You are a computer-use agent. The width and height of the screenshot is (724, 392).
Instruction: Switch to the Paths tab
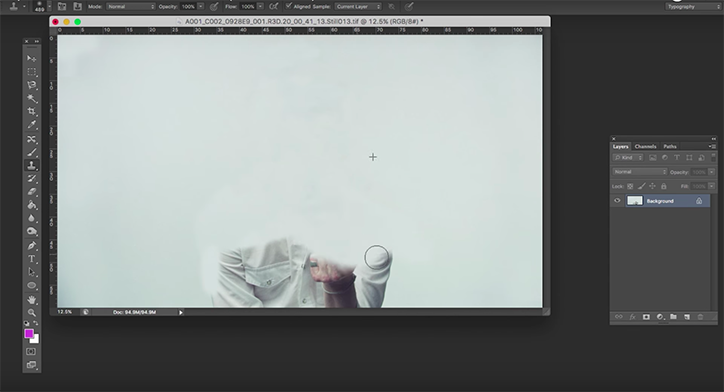[x=670, y=146]
